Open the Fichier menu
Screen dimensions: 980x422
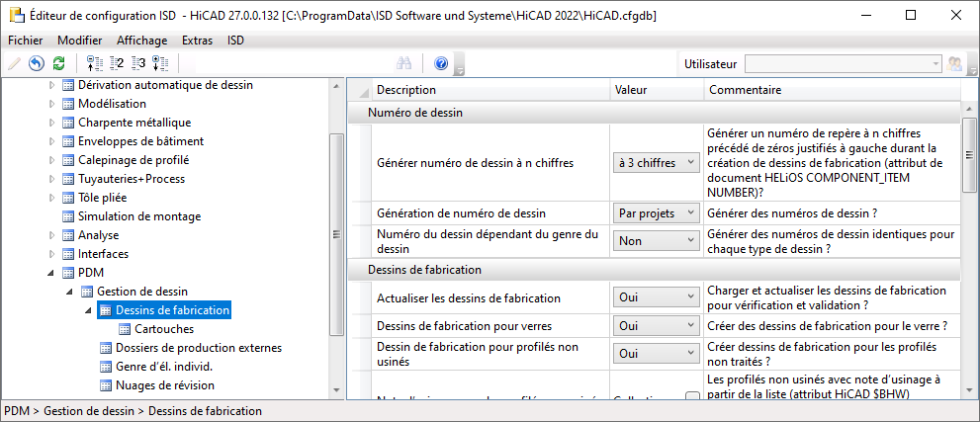point(26,41)
